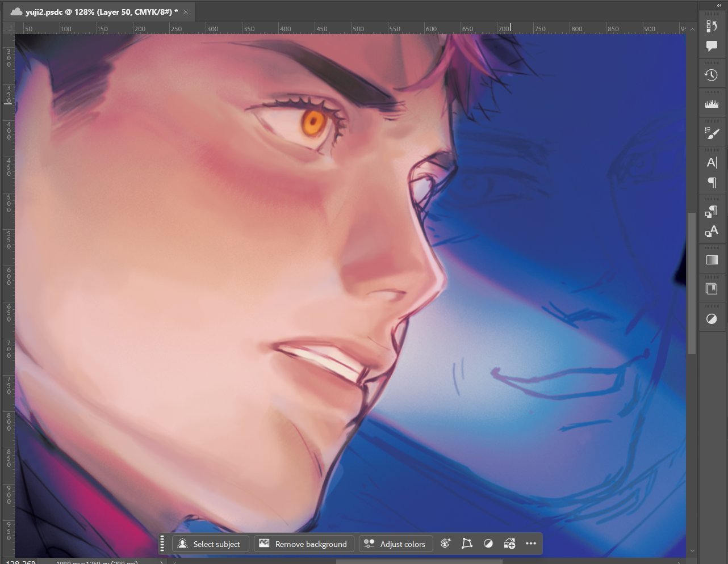The width and height of the screenshot is (728, 564).
Task: Open the Brush Settings panel
Action: [x=712, y=133]
